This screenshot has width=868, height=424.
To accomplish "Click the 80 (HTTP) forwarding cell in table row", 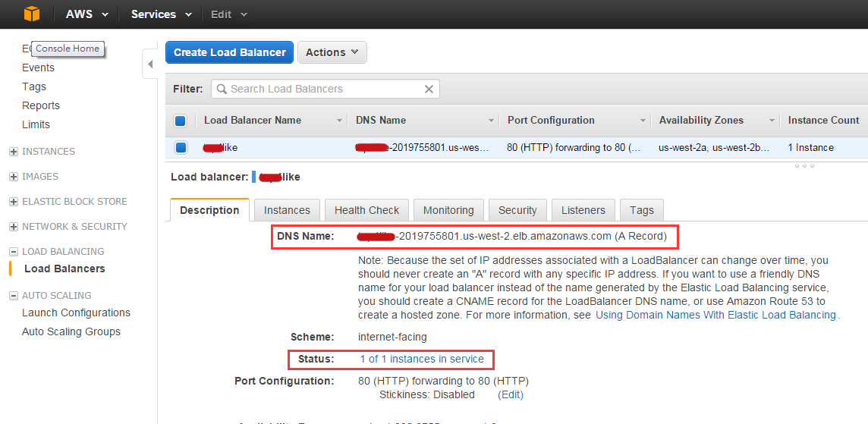I will [574, 148].
